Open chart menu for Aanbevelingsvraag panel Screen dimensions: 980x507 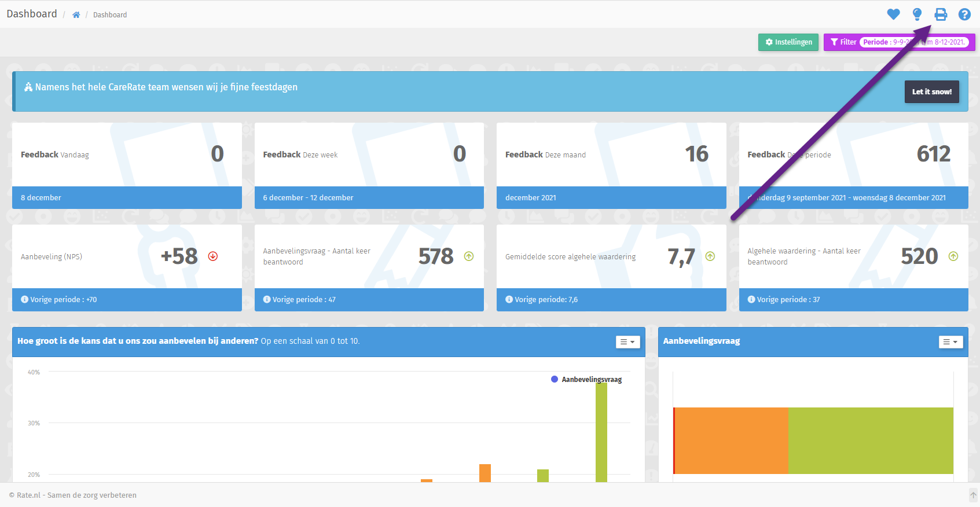coord(950,342)
